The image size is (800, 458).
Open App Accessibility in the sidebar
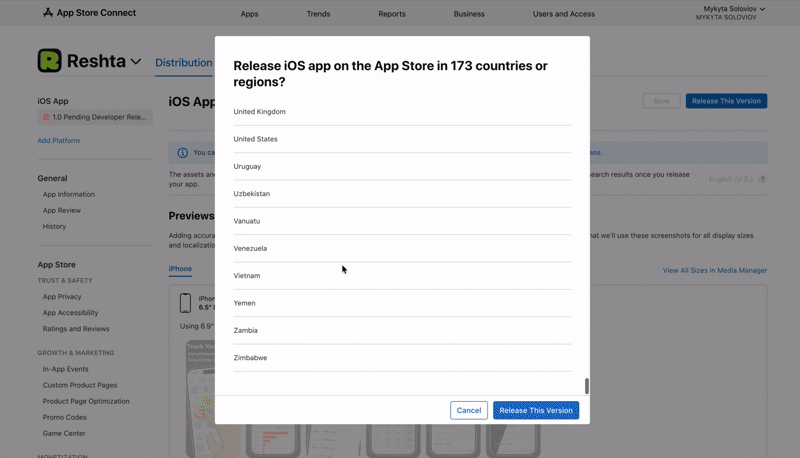tap(70, 313)
